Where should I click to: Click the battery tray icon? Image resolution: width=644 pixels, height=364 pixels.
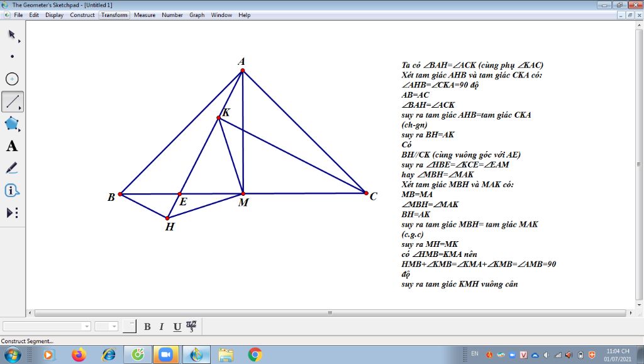coord(580,355)
